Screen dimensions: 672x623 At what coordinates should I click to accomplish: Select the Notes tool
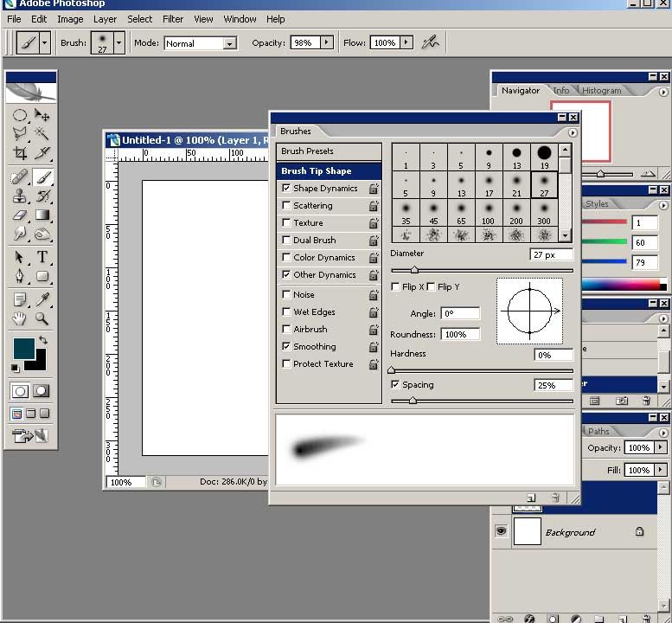click(19, 299)
